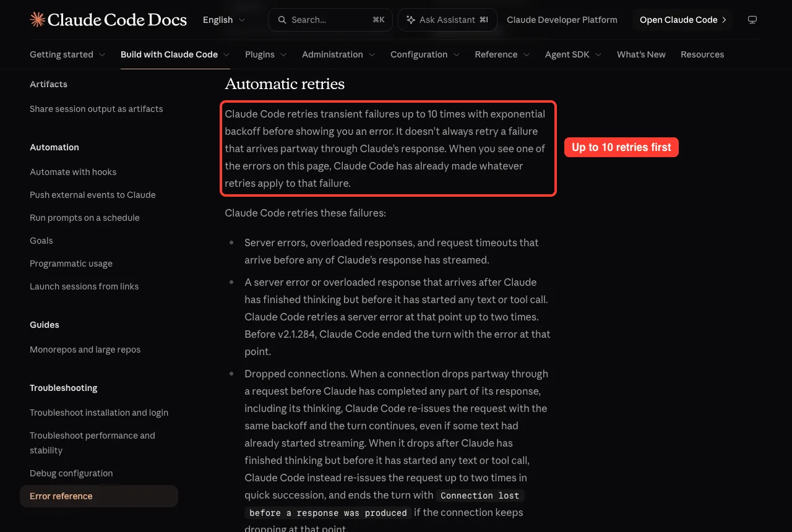Open Share session output as artifacts
Viewport: 792px width, 532px height.
[x=97, y=109]
